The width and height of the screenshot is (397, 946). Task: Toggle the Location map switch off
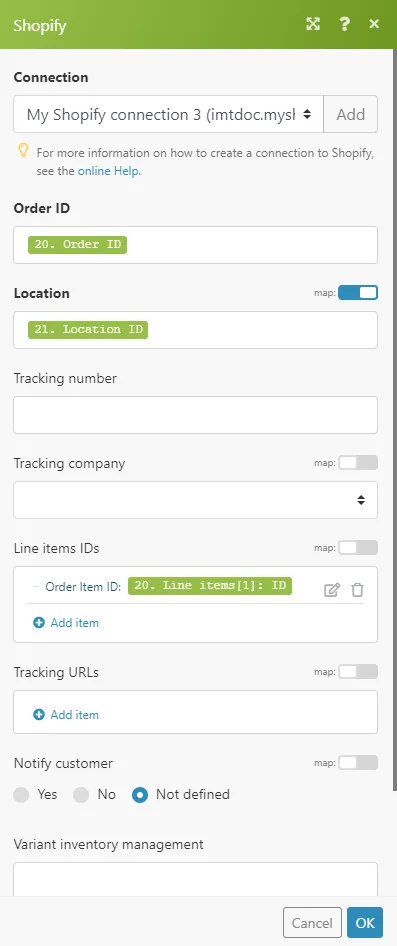pyautogui.click(x=358, y=293)
